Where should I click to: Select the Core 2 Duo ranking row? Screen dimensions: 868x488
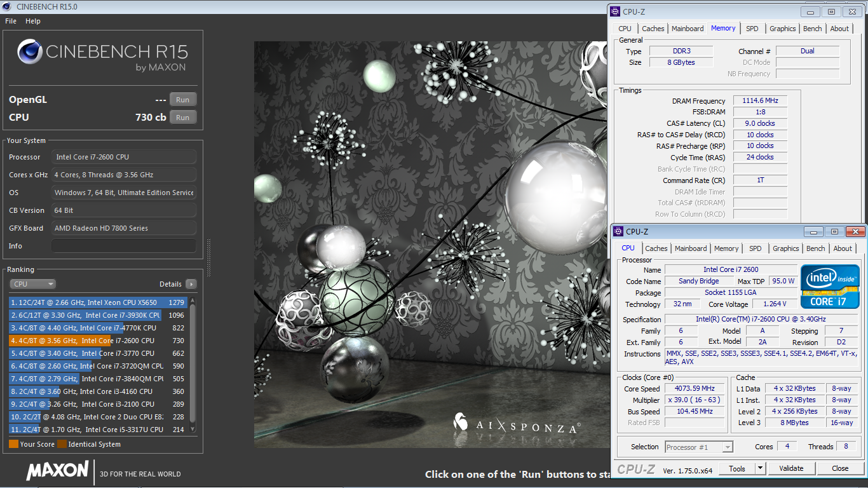pos(98,417)
